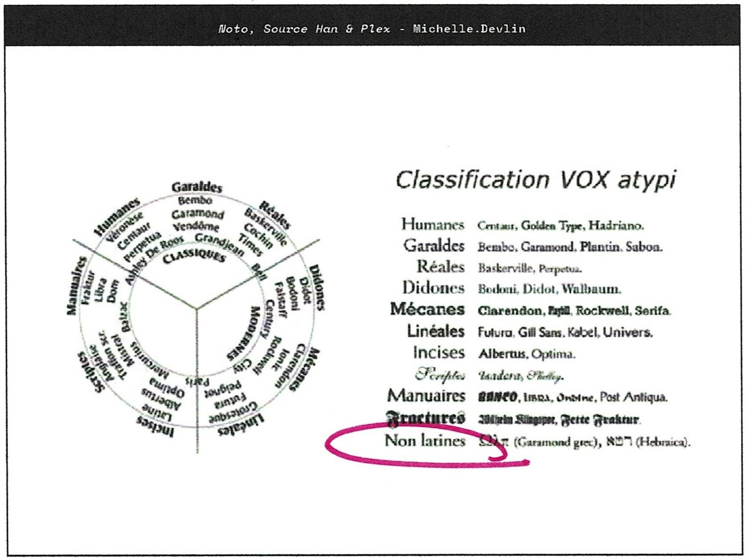Select the "Linéales" label in the right list
This screenshot has height=560, width=749.
435,331
